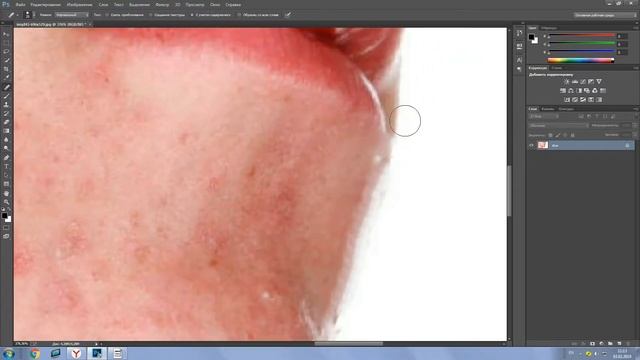The width and height of the screenshot is (640, 360).
Task: Select the Blur tool
Action: 6,140
